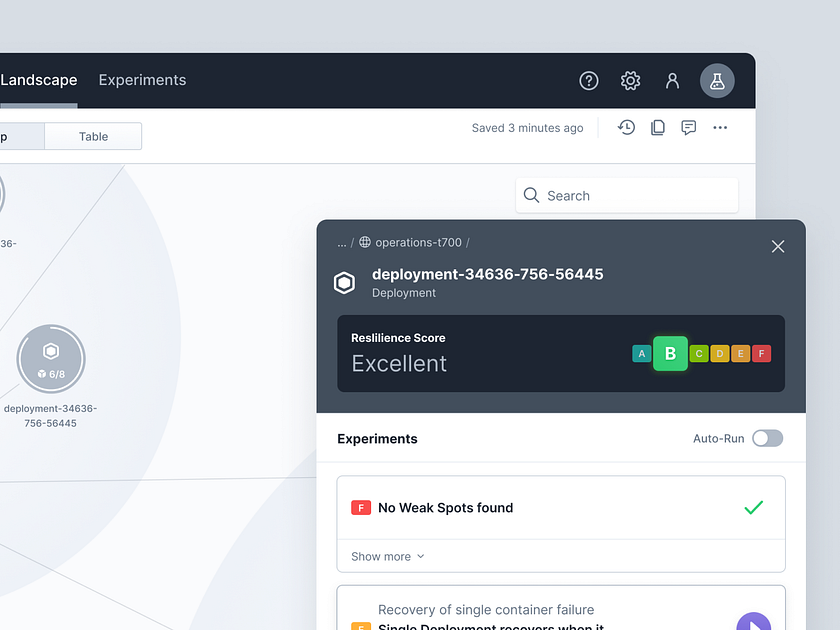Screen dimensions: 840x630
Task: Open the comments icon in the toolbar
Action: [x=688, y=127]
